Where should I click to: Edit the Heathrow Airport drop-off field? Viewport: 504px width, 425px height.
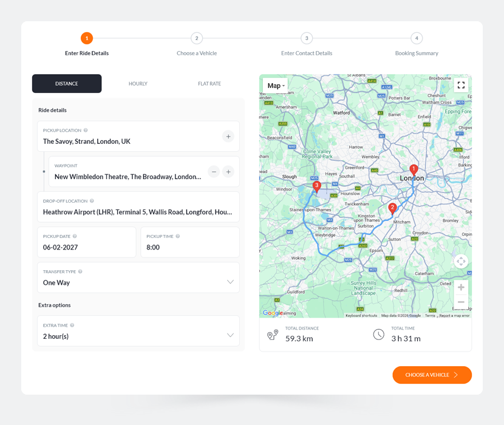point(138,207)
